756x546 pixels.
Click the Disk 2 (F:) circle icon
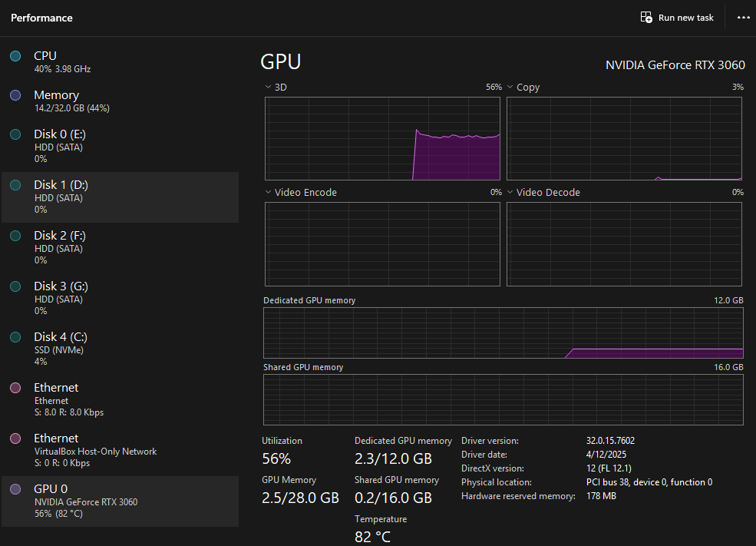[15, 236]
